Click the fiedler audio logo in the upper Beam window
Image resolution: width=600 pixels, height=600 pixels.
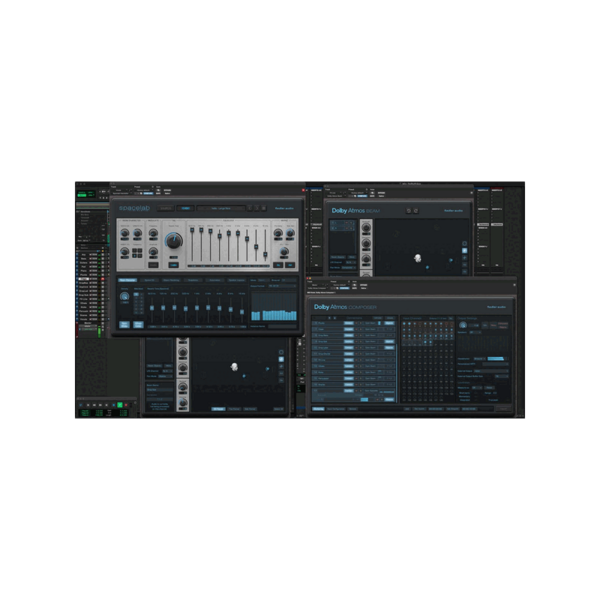pos(453,211)
